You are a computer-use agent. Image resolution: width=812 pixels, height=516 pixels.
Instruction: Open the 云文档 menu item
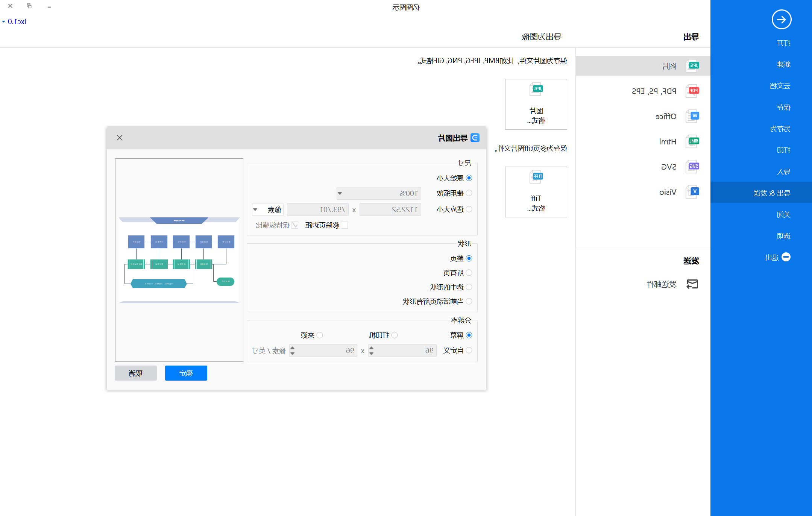click(x=780, y=86)
